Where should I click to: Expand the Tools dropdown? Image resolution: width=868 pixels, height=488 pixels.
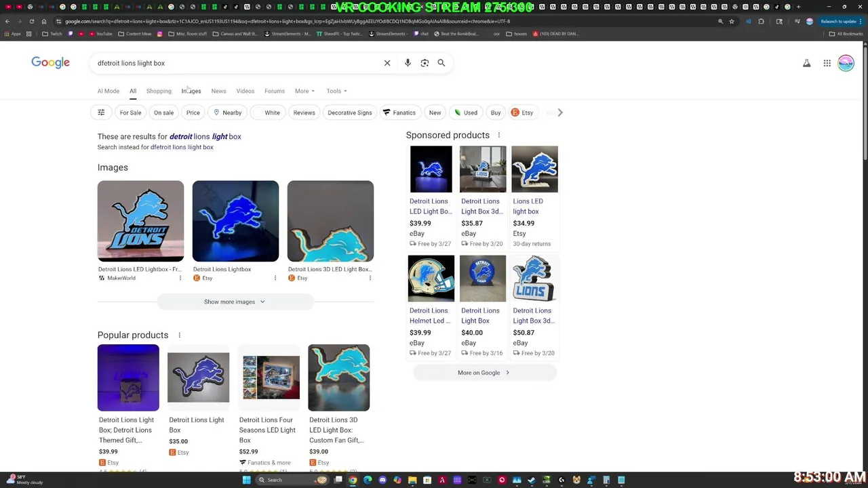(336, 91)
